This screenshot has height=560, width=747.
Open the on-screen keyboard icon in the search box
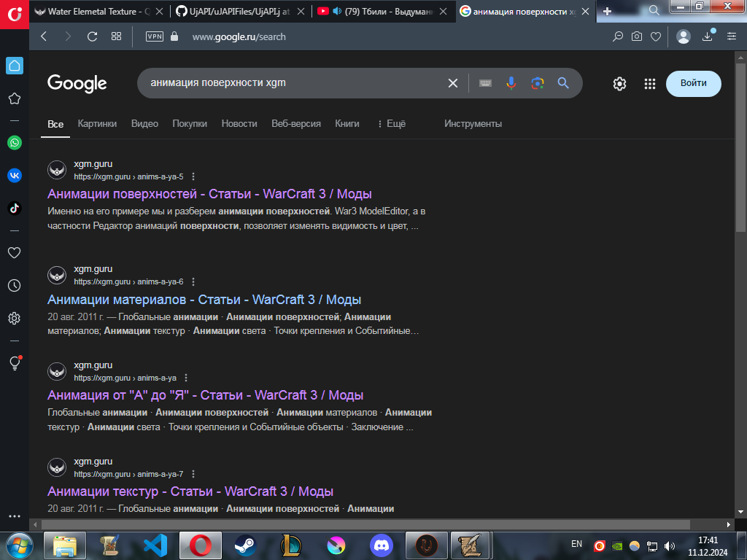(485, 83)
